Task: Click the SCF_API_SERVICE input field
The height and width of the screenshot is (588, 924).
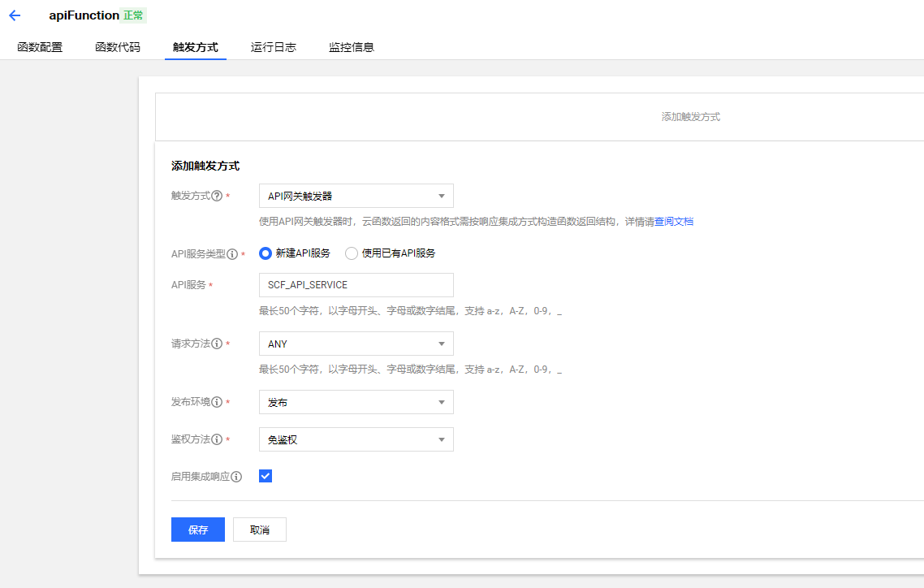Action: point(356,284)
